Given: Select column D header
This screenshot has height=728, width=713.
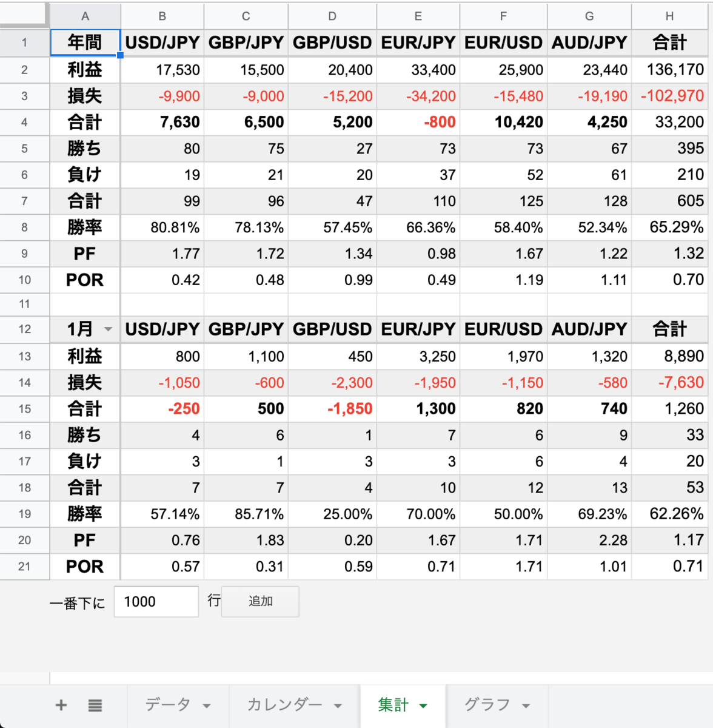Looking at the screenshot, I should 332,16.
